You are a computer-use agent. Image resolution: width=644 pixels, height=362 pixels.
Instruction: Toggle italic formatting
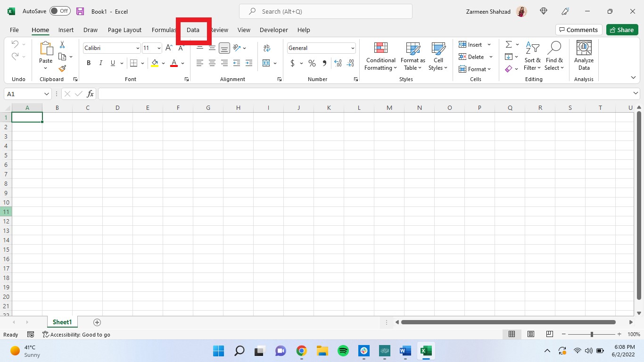(x=100, y=63)
